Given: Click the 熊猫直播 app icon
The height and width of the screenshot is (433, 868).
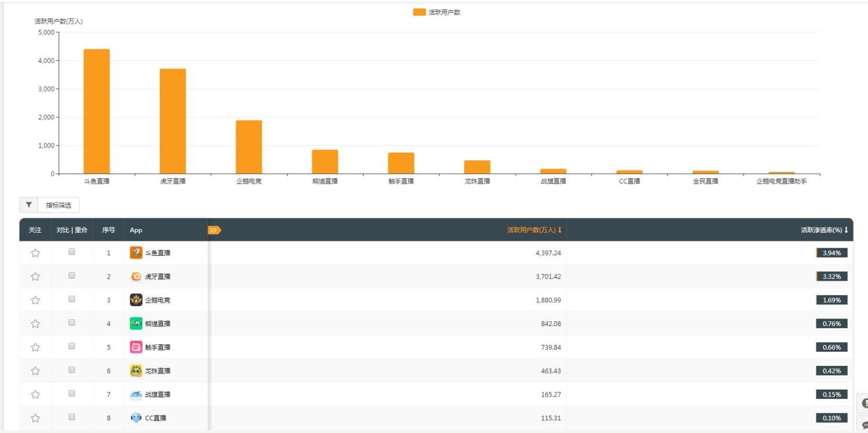Looking at the screenshot, I should [x=136, y=324].
